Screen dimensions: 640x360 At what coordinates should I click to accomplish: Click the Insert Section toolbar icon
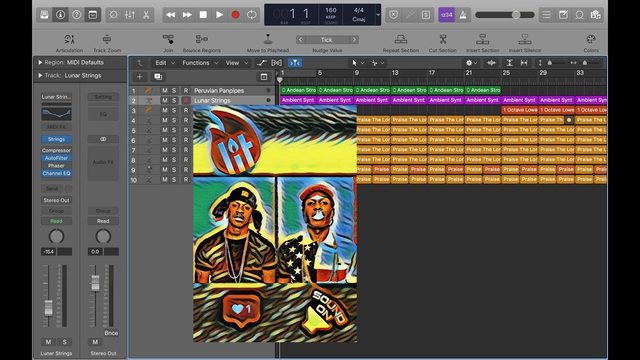click(483, 40)
